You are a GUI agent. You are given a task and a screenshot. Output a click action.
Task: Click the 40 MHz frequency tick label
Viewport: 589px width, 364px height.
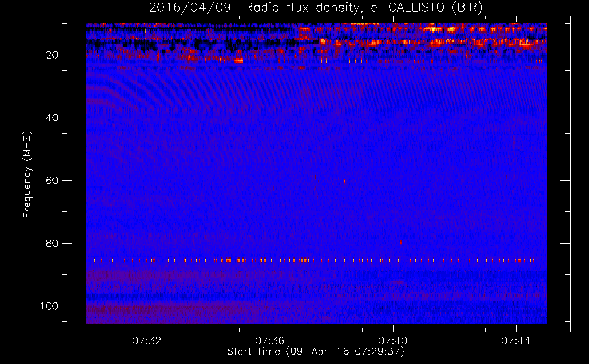(52, 118)
